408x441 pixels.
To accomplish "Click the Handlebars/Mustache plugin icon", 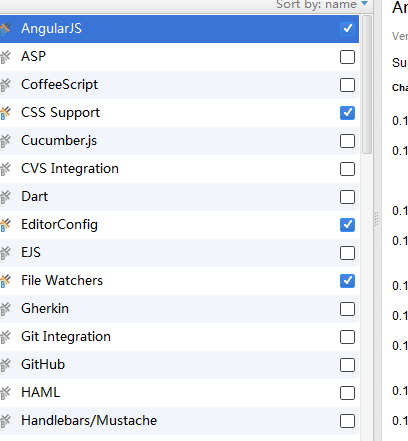I will click(x=5, y=421).
